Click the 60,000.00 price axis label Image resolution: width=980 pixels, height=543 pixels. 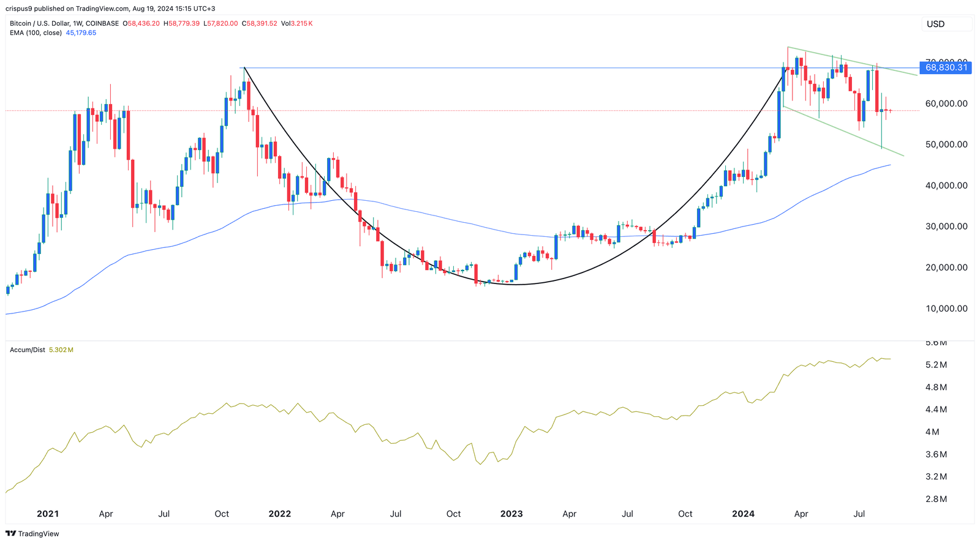(946, 103)
